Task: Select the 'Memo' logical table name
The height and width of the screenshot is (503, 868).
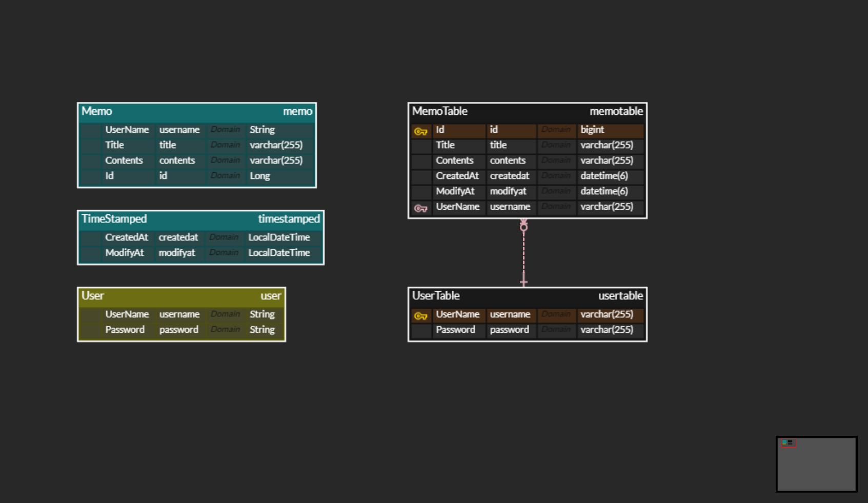Action: [x=96, y=111]
